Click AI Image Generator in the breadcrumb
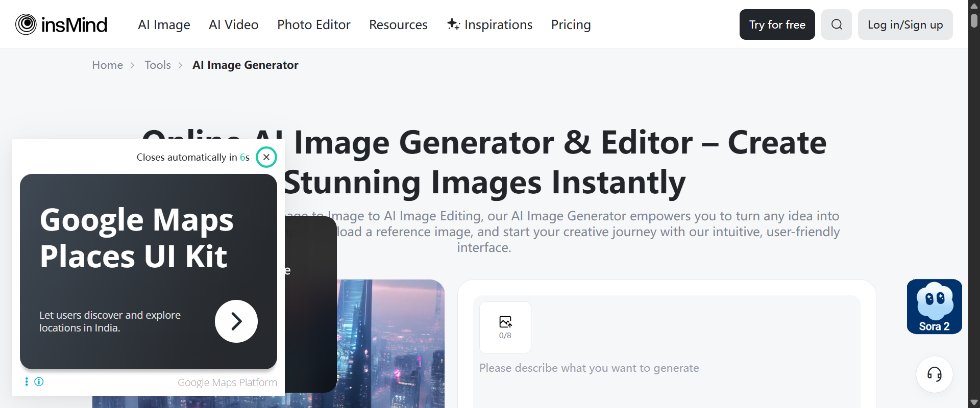This screenshot has width=980, height=408. click(x=246, y=65)
